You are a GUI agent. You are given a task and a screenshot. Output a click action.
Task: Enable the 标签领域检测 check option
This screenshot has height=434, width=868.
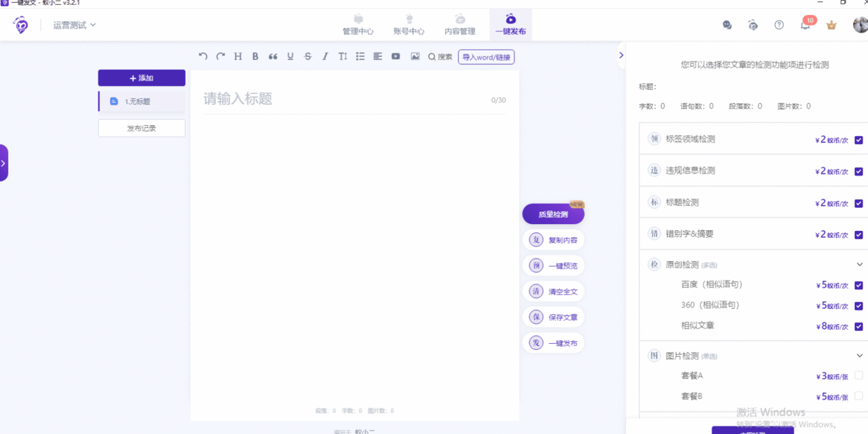click(x=857, y=139)
